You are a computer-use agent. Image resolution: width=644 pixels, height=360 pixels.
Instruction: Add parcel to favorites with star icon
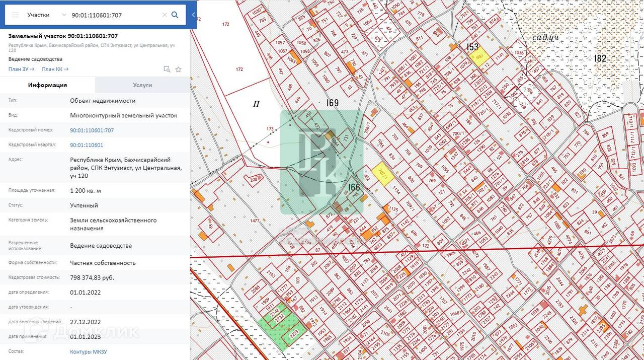178,69
